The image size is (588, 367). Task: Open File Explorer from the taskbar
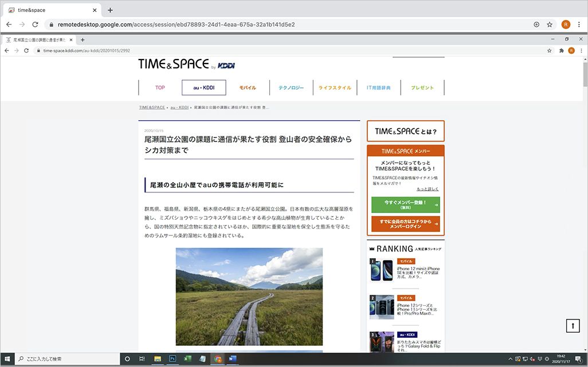coord(158,359)
